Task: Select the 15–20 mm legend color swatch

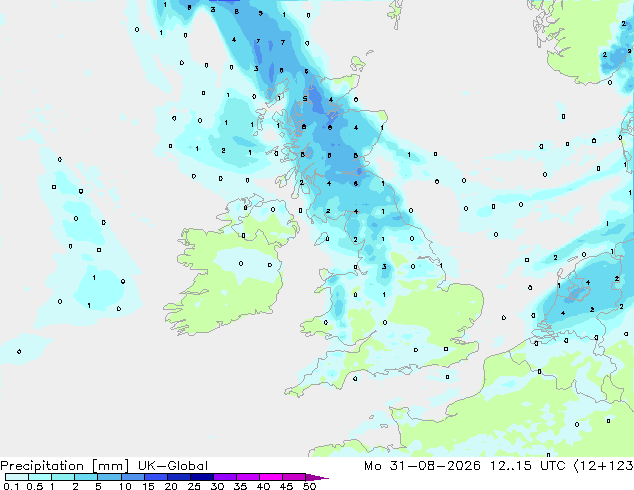Action: click(155, 477)
